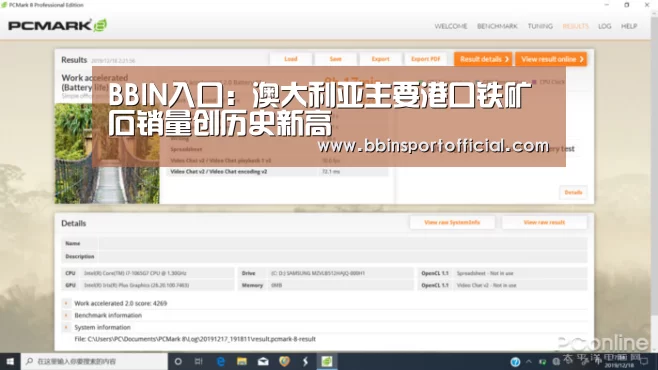Open the Help tab
This screenshot has width=658, height=370.
pos(629,26)
